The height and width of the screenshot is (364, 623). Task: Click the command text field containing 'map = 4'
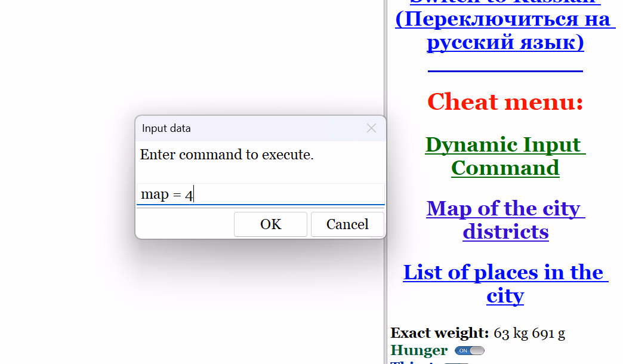(x=260, y=195)
